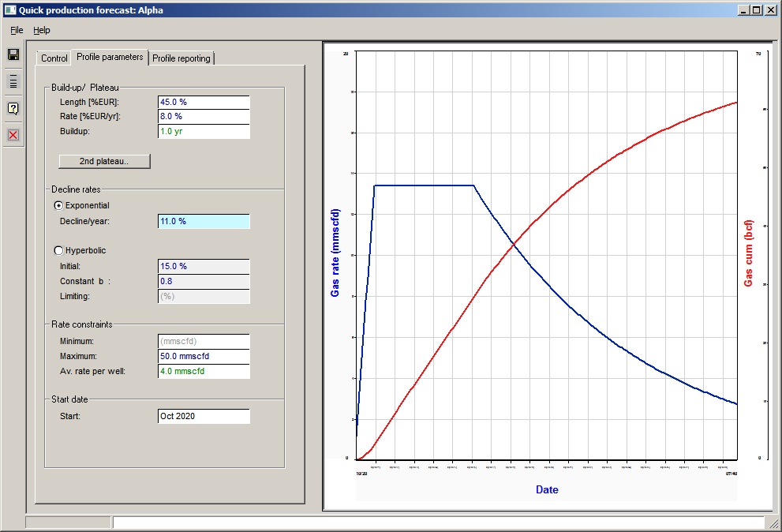Open the Help menu
Image resolution: width=782 pixels, height=532 pixels.
(41, 30)
